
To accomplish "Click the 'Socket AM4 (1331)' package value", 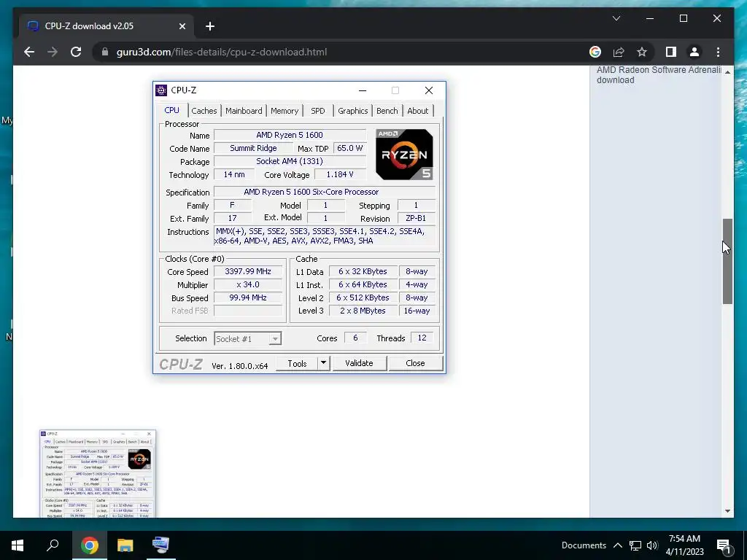I will point(290,161).
